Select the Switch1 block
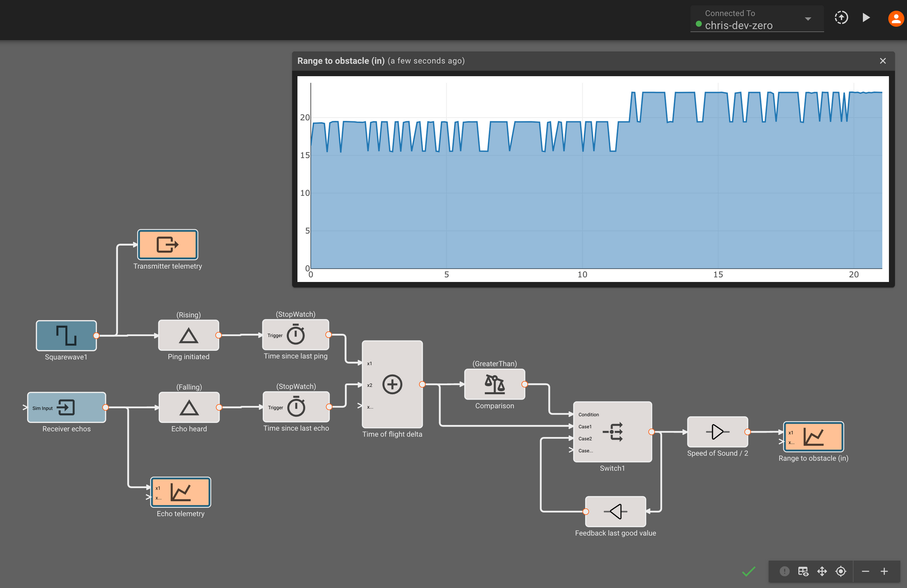The image size is (907, 588). pyautogui.click(x=612, y=432)
